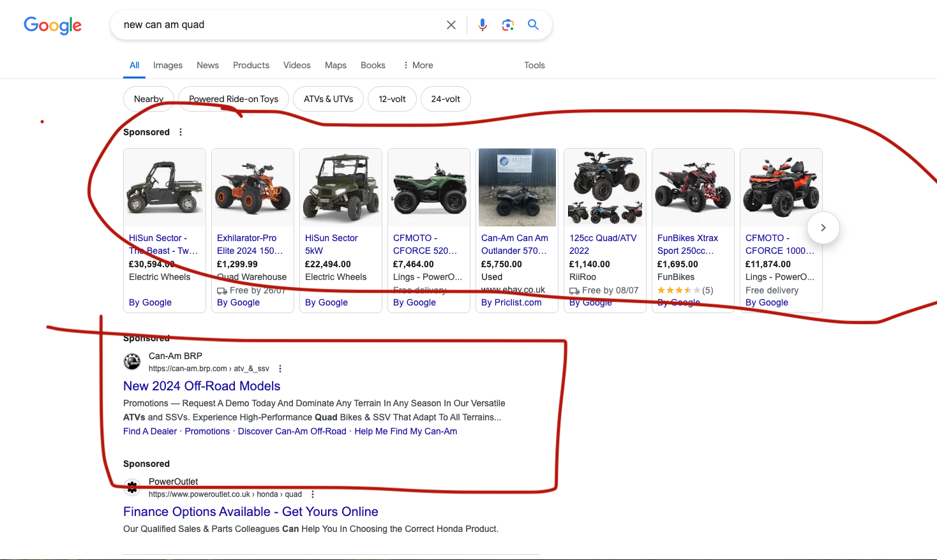Select the All results tab

(x=134, y=65)
